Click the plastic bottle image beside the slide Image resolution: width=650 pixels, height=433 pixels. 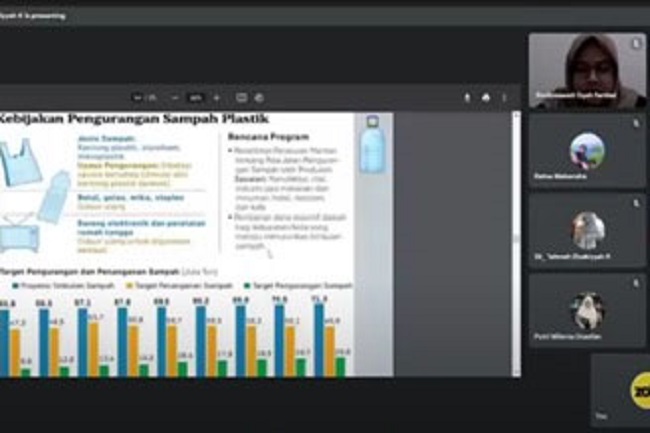click(x=371, y=148)
